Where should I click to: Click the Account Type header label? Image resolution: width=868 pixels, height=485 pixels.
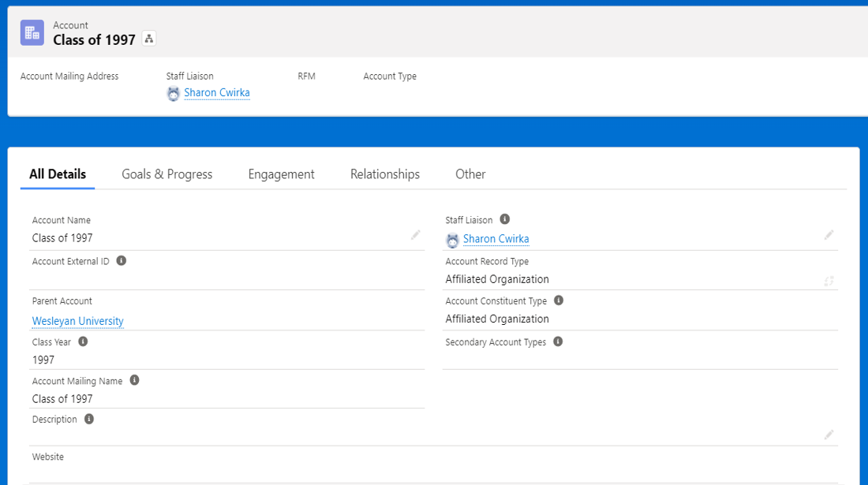click(x=390, y=76)
